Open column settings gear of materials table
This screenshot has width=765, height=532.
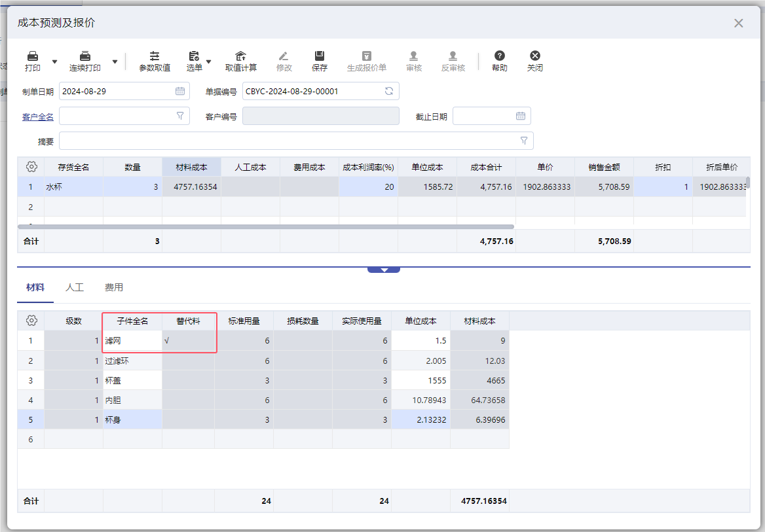[x=31, y=321]
